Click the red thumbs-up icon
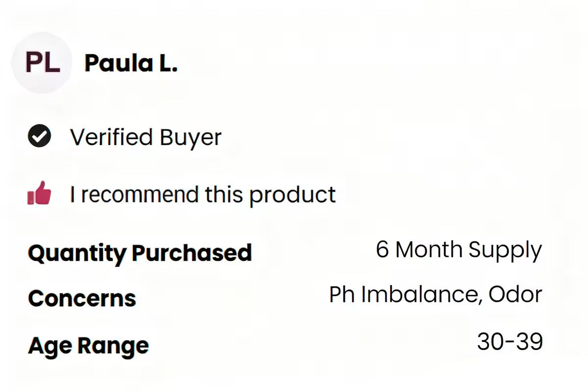Viewport: 588px width, 392px height. coord(39,194)
